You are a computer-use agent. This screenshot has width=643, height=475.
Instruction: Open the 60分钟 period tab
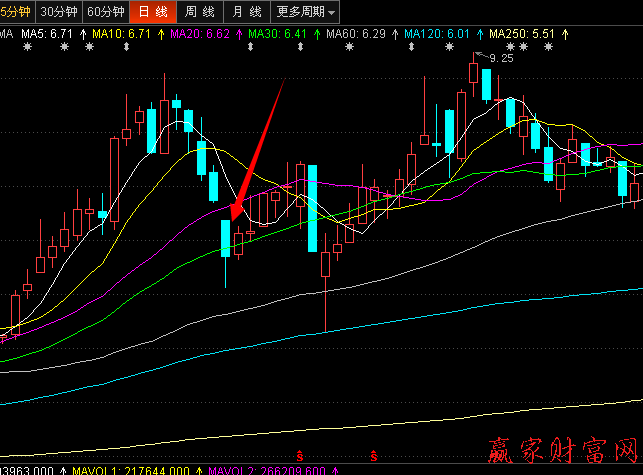tap(105, 12)
